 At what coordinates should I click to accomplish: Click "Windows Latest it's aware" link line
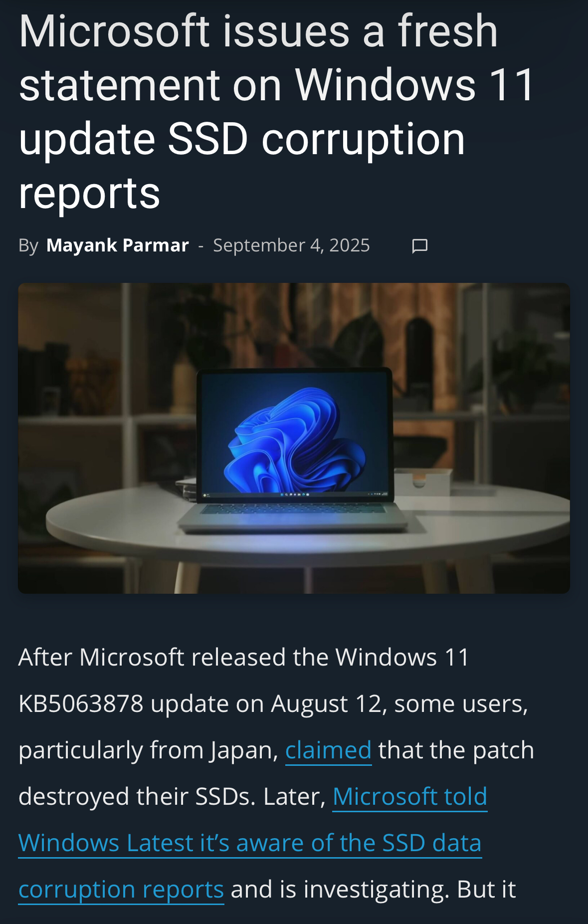[x=250, y=843]
